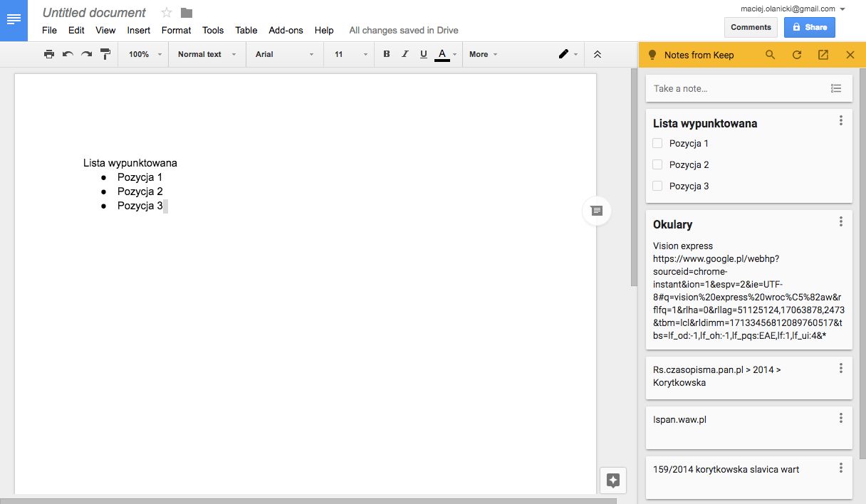Image resolution: width=866 pixels, height=504 pixels.
Task: Mark Pozycja 3 as done
Action: 657,186
